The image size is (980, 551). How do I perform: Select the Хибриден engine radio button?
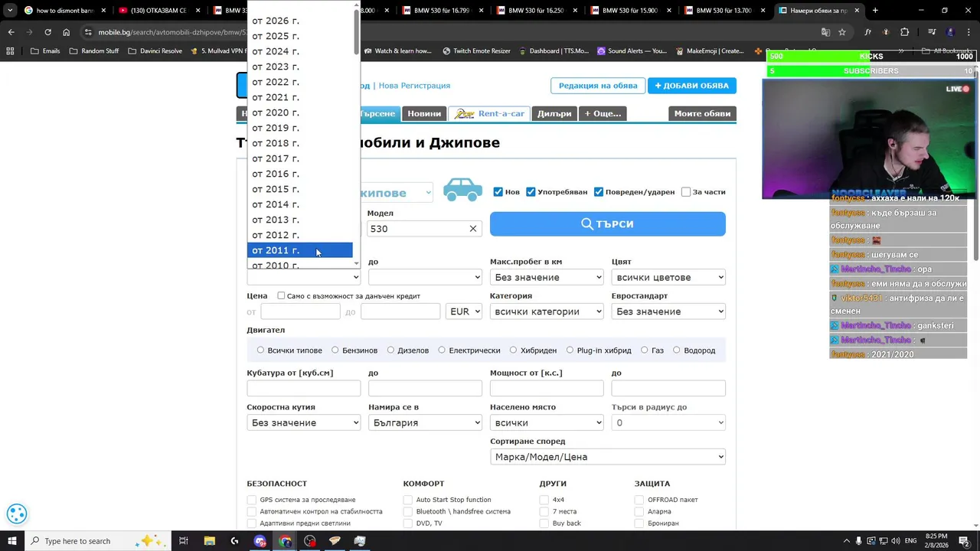[x=513, y=350]
